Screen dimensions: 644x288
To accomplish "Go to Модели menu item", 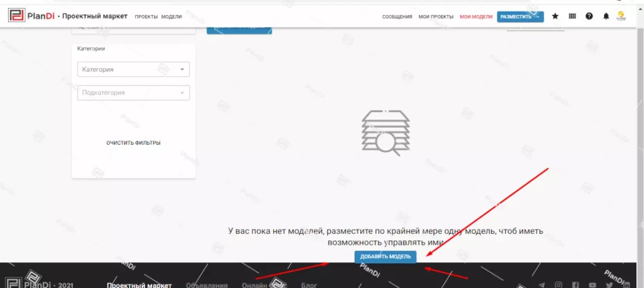I will click(x=171, y=17).
